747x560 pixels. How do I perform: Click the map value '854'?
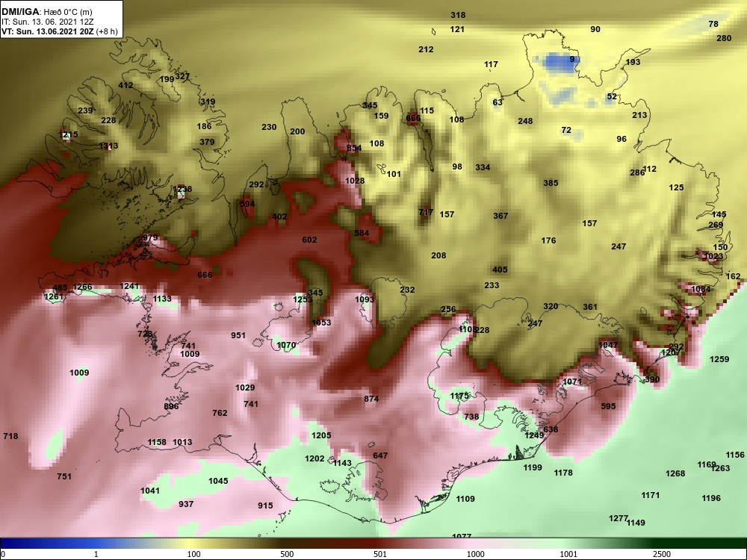[x=354, y=148]
